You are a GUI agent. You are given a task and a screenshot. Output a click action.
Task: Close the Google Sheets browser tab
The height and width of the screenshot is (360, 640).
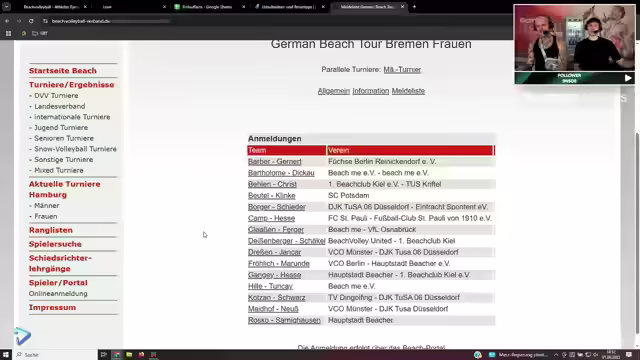(244, 7)
